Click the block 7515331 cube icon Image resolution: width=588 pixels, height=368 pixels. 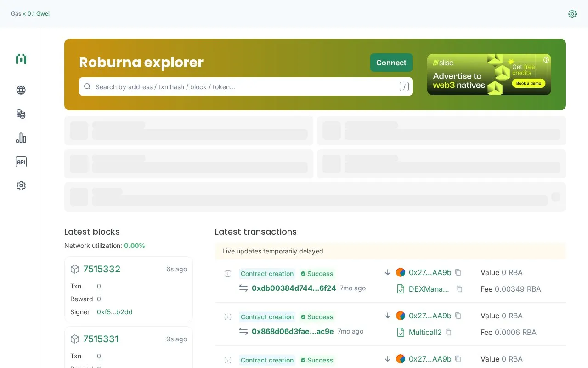pos(75,339)
